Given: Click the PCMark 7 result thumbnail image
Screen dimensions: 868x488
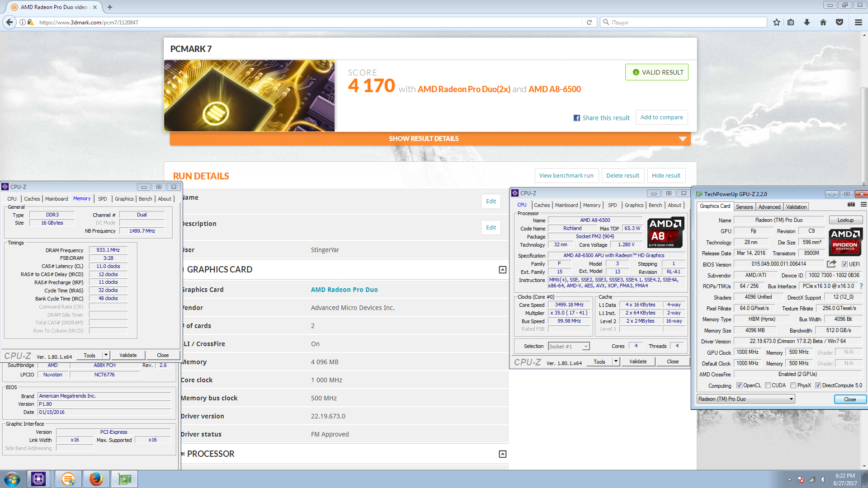Looking at the screenshot, I should (249, 96).
